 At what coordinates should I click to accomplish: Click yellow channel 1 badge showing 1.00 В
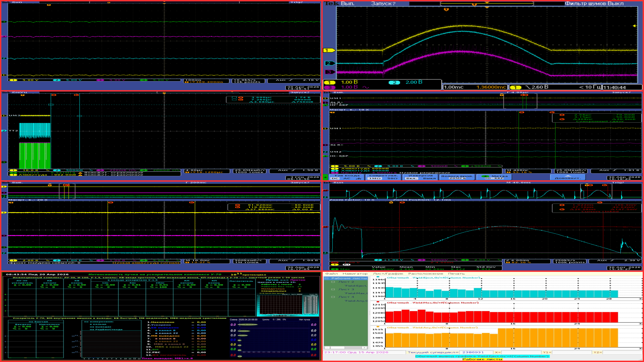click(330, 82)
